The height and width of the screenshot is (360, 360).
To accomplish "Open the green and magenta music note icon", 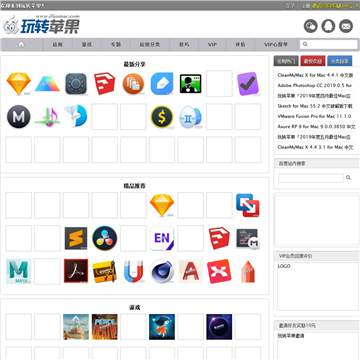I will 47,117.
